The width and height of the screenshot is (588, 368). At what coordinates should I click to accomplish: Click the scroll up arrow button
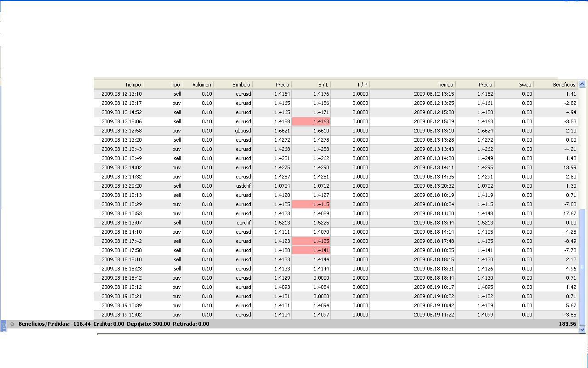[x=582, y=84]
